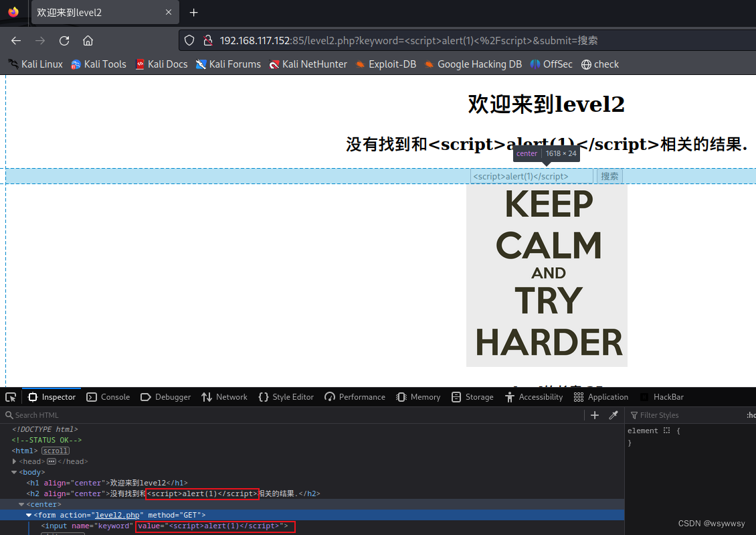Screen dimensions: 756x535
Task: Click the back navigation arrow
Action: (x=15, y=40)
